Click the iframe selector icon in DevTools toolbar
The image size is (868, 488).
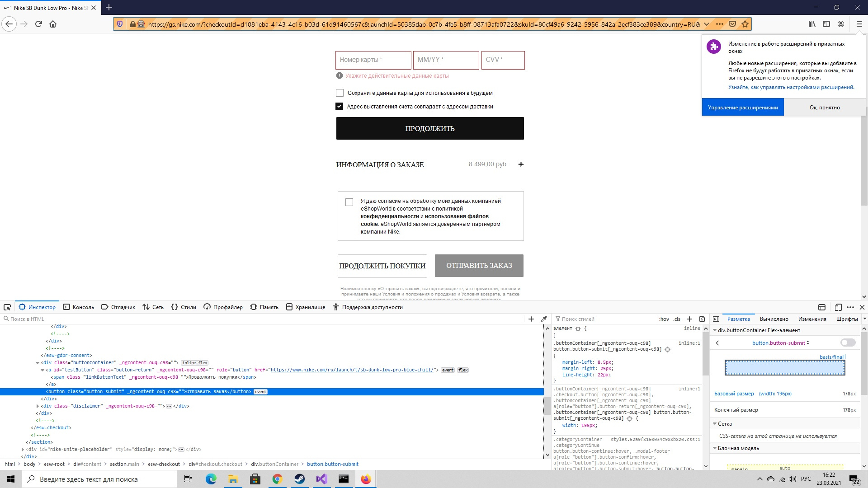point(822,307)
